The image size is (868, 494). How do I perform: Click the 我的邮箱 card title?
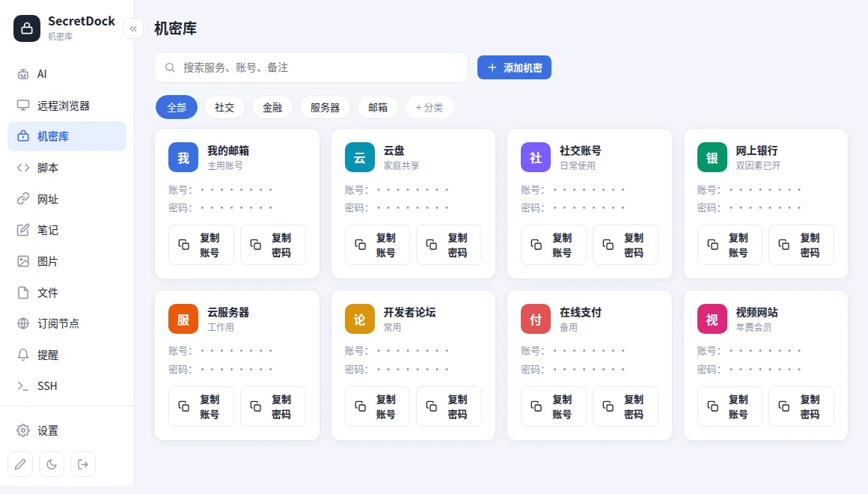coord(228,150)
